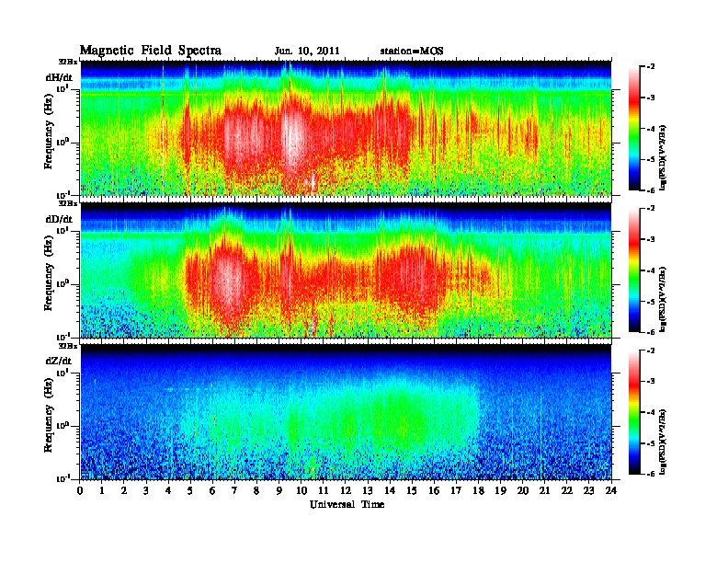This screenshot has width=728, height=563.
Task: Click the dZ/dt panel's color scale bar
Action: point(634,412)
